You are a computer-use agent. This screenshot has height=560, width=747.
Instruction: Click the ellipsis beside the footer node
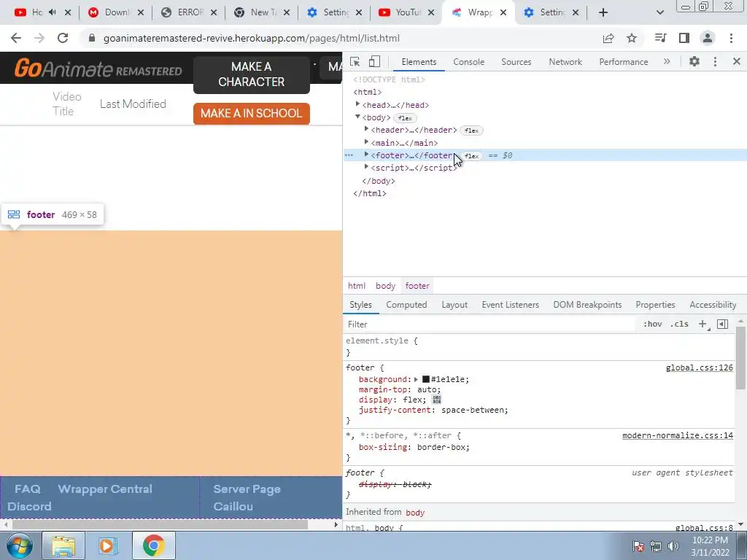[x=349, y=155]
